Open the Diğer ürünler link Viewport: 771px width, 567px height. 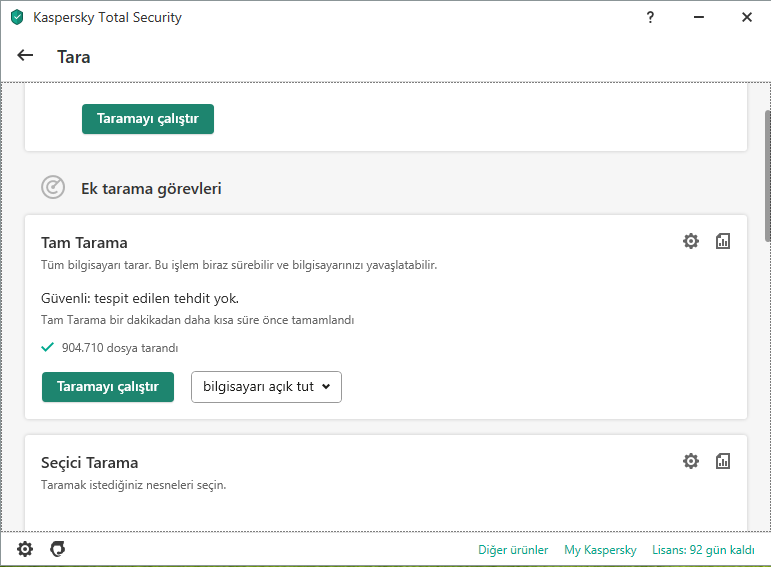[x=513, y=550]
